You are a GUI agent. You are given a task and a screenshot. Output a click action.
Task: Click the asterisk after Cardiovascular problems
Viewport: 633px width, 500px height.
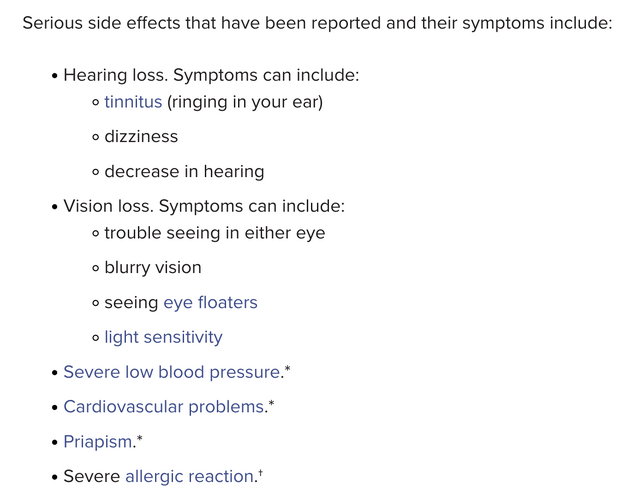click(271, 403)
